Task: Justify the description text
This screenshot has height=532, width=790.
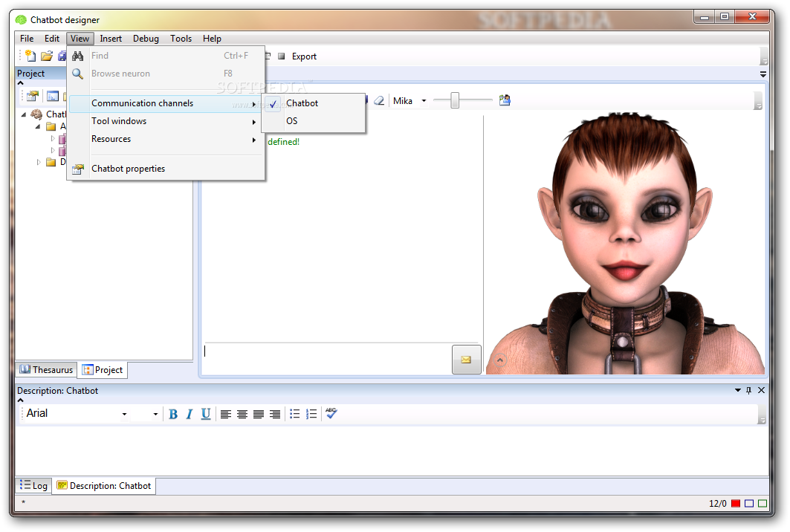Action: (259, 414)
